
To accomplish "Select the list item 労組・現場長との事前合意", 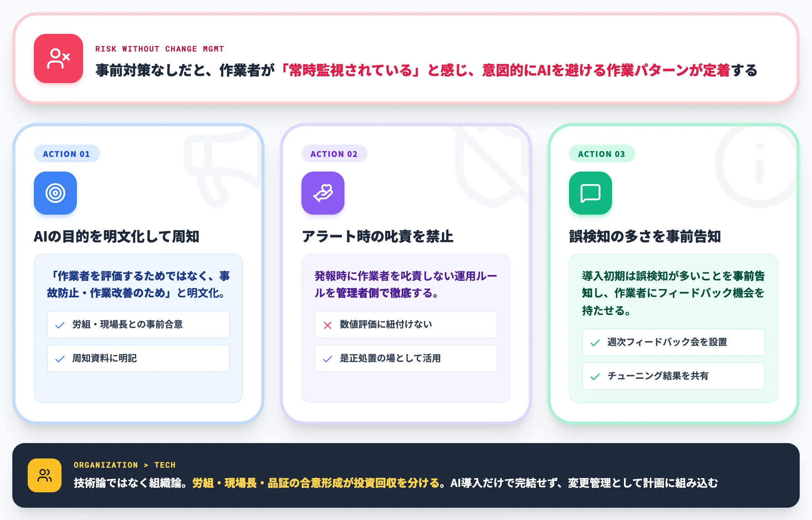I will coord(138,325).
